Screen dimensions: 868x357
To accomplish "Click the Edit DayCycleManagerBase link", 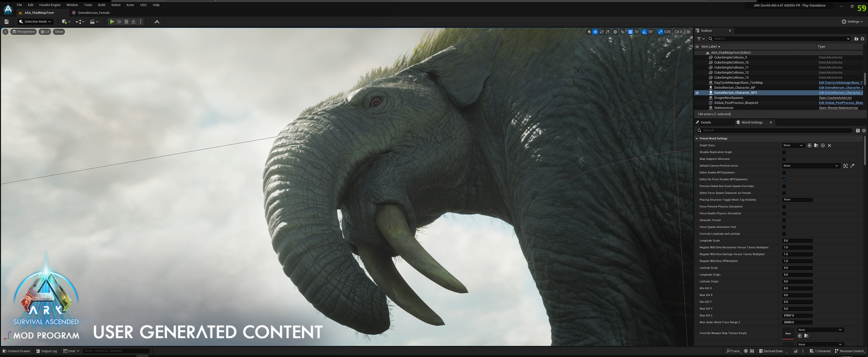I will tap(840, 83).
